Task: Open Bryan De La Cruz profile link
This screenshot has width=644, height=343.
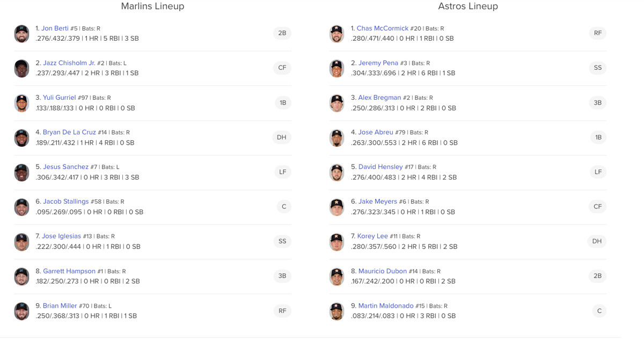Action: 69,132
